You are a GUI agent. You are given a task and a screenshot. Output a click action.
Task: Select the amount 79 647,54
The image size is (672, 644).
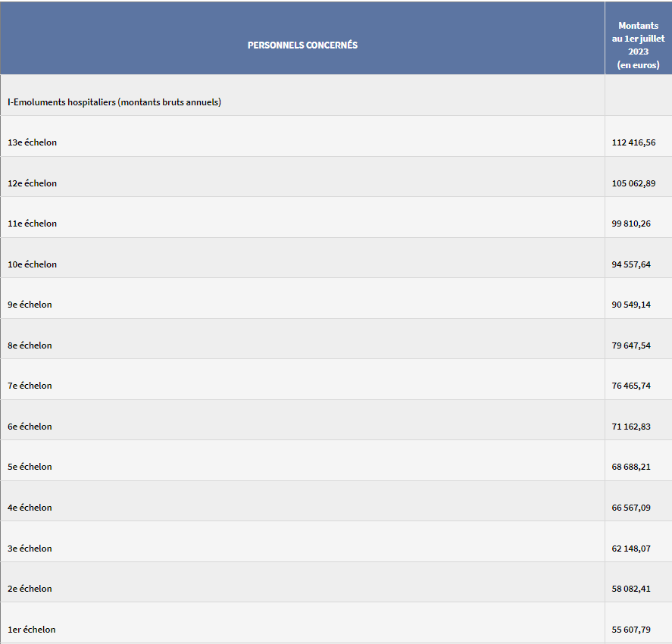click(x=631, y=345)
